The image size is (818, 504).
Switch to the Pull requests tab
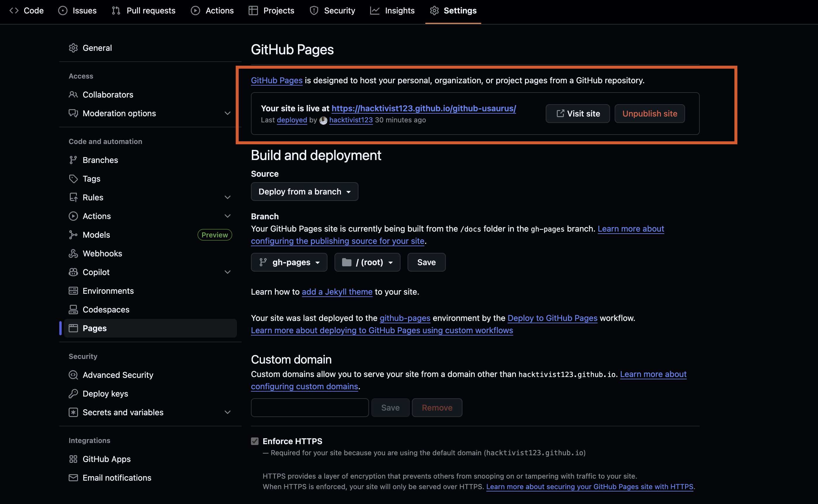144,11
